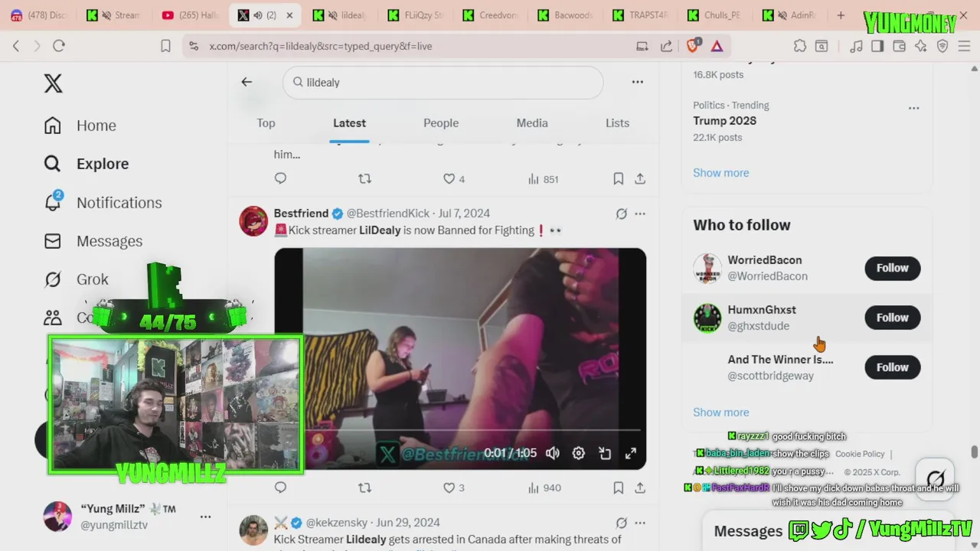
Task: Share the post with 851 views
Action: tap(640, 178)
